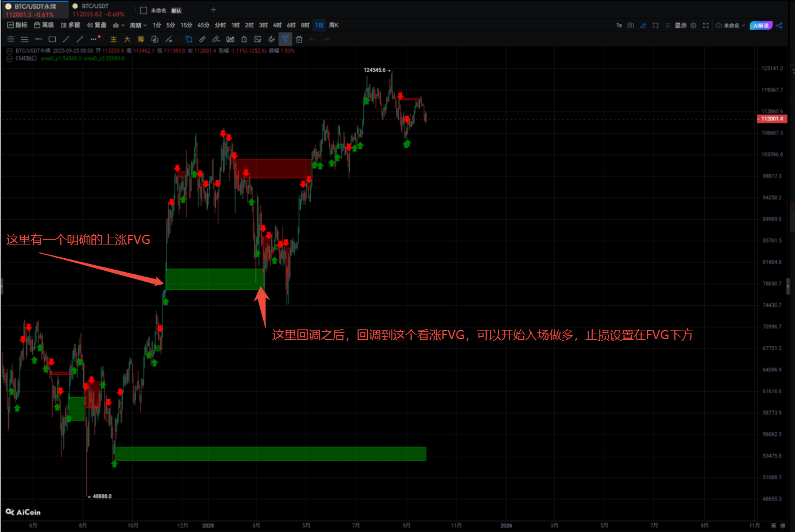The image size is (795, 532).
Task: Select the horizontal lines drawing tool
Action: pos(25,40)
